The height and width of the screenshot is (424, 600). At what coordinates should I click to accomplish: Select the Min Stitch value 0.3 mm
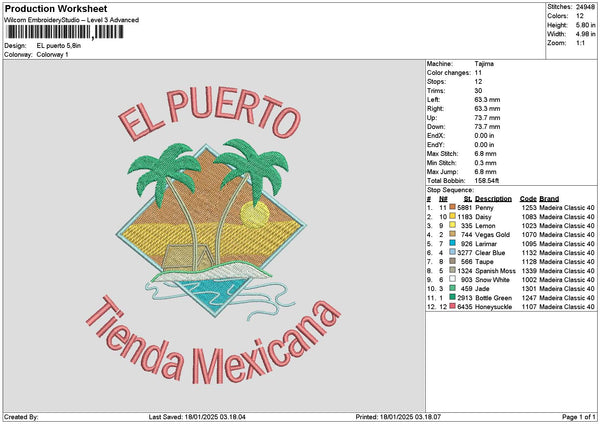pyautogui.click(x=485, y=163)
